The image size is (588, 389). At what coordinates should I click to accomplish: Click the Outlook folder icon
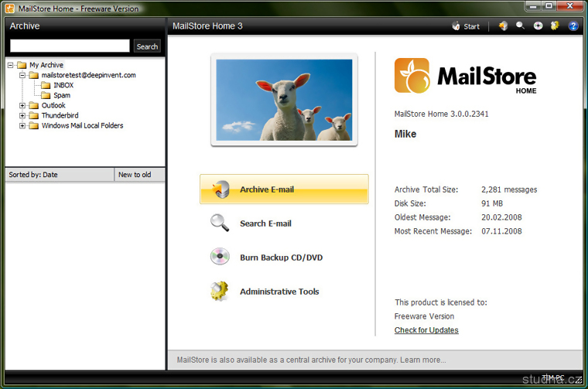pos(34,105)
